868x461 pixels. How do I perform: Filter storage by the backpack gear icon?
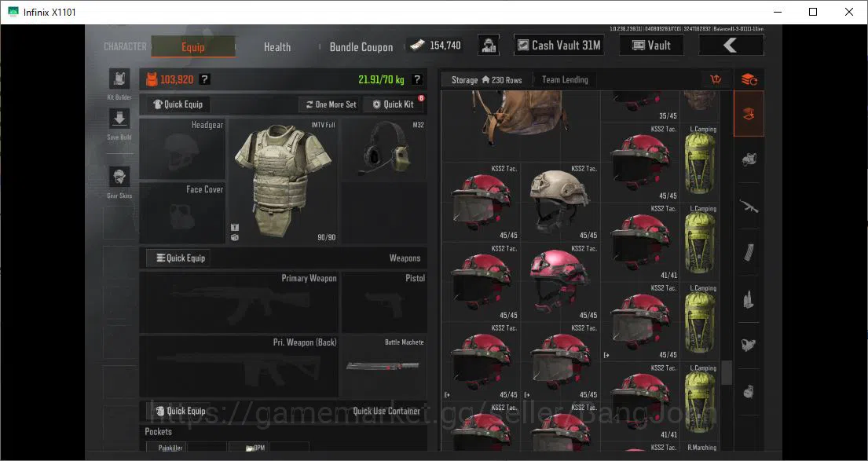click(749, 160)
